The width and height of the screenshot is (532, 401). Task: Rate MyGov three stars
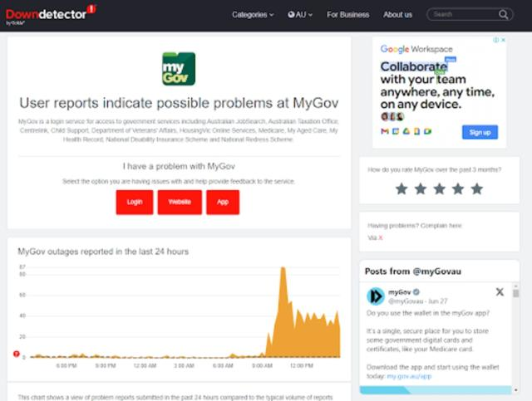[x=440, y=188]
